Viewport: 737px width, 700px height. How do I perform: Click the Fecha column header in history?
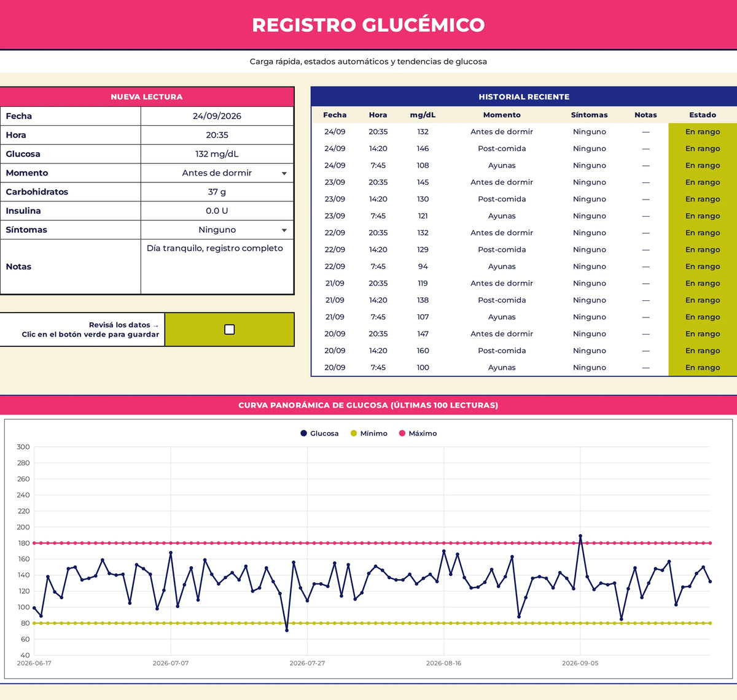coord(335,115)
